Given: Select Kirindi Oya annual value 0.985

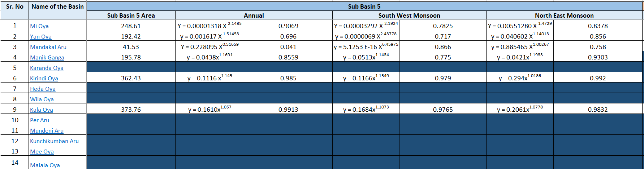Looking at the screenshot, I should coord(288,78).
